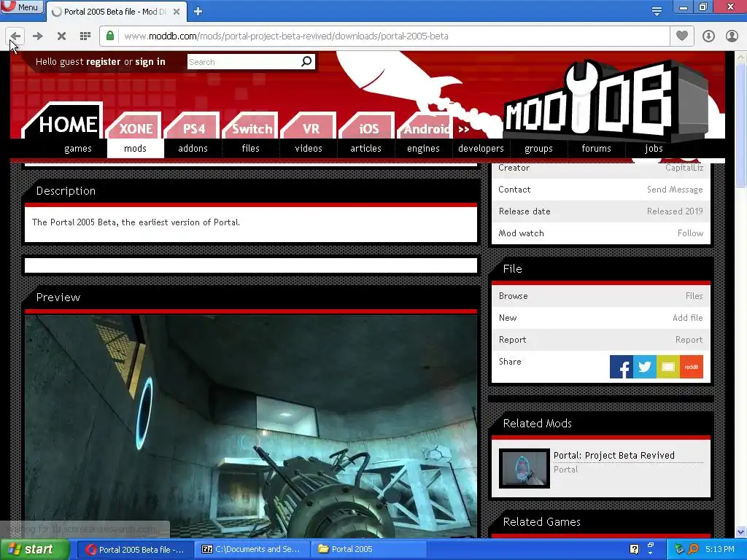Expand more platforms with >> arrows
The width and height of the screenshot is (747, 560).
tap(463, 129)
